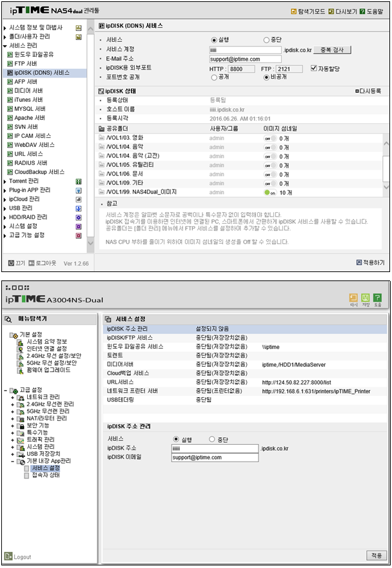Image resolution: width=392 pixels, height=568 pixels.
Task: Click the Plug-in APP 관리 icon
Action: tap(78, 191)
